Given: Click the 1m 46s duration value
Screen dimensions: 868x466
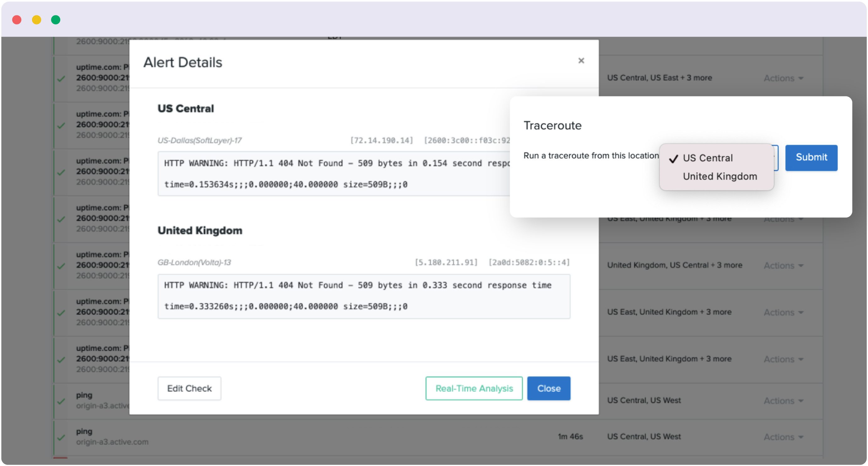Looking at the screenshot, I should coord(570,437).
